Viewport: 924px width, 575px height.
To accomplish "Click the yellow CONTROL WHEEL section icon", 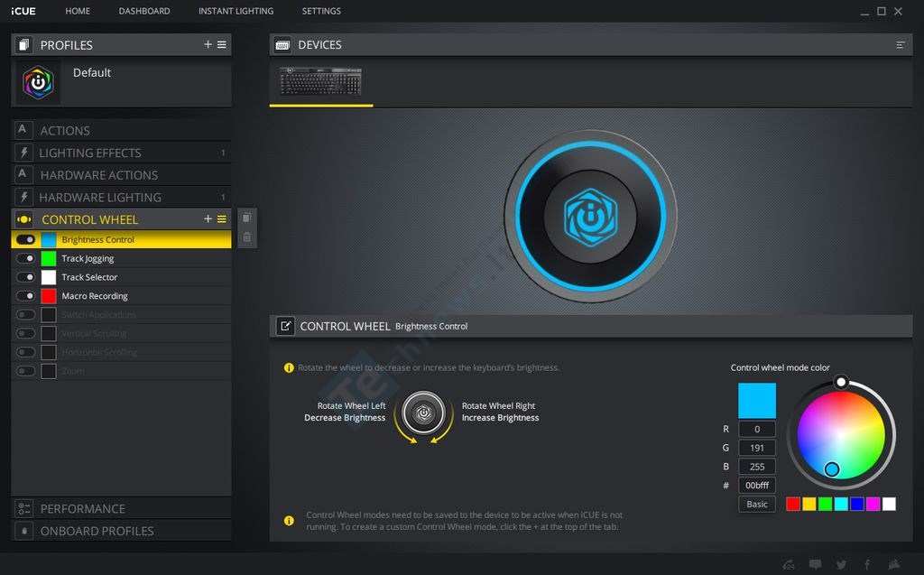I will coord(23,219).
